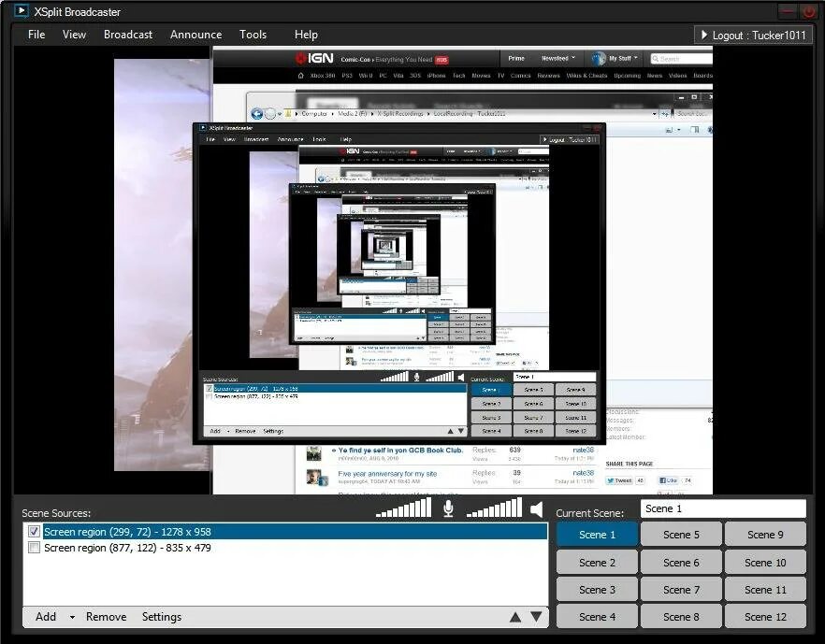Open the View menu
The height and width of the screenshot is (644, 825).
(x=74, y=35)
